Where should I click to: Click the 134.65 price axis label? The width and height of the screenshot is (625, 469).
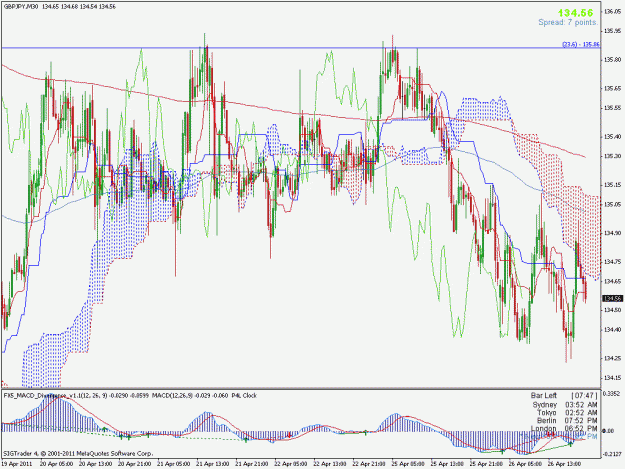[613, 281]
